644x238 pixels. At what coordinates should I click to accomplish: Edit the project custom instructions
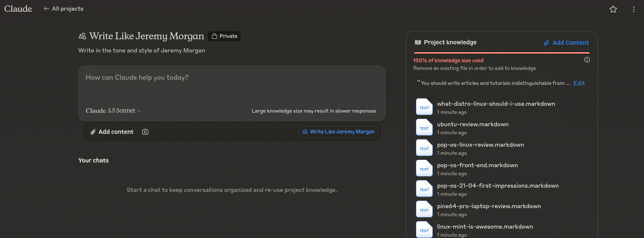(x=579, y=83)
